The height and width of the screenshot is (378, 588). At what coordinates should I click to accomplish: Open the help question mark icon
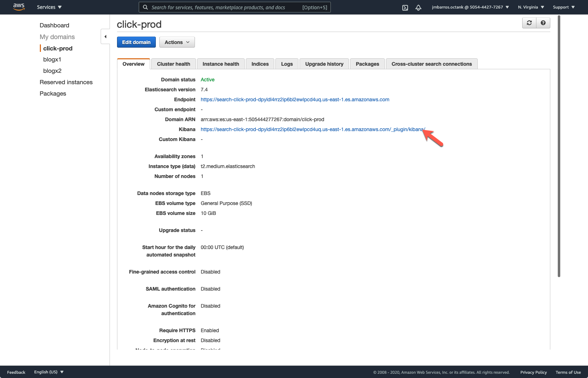(543, 23)
